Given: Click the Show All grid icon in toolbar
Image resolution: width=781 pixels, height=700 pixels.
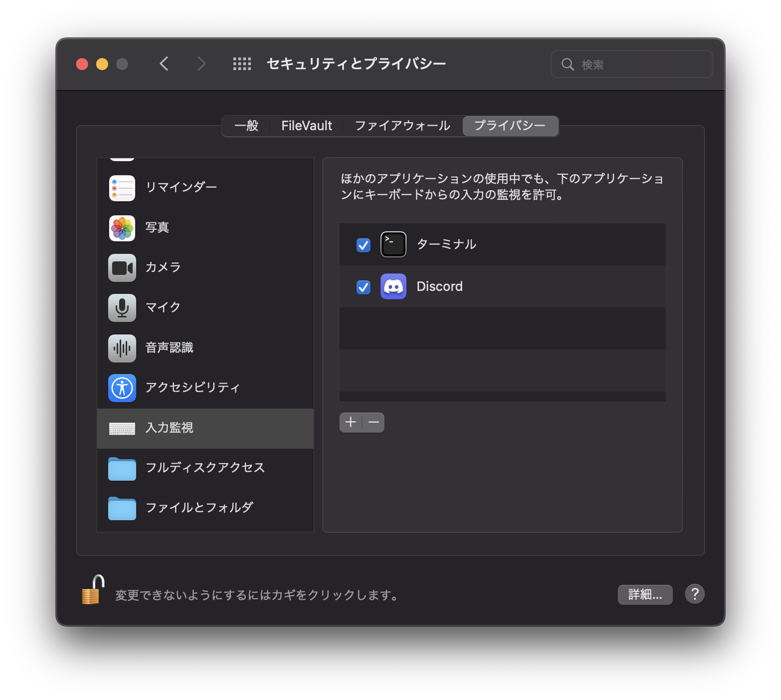Looking at the screenshot, I should click(x=242, y=64).
